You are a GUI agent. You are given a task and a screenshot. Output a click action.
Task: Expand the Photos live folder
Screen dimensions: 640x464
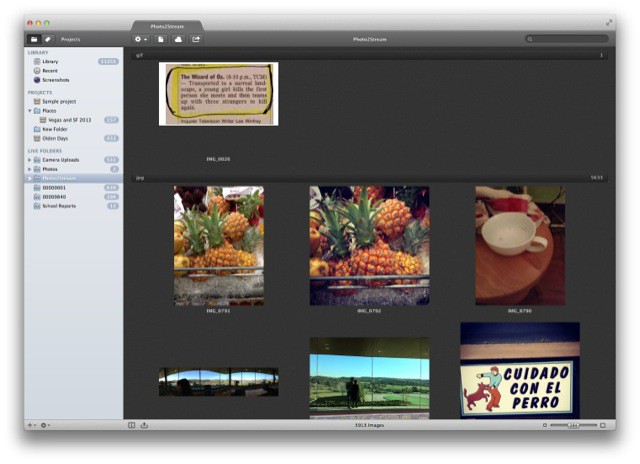point(30,169)
